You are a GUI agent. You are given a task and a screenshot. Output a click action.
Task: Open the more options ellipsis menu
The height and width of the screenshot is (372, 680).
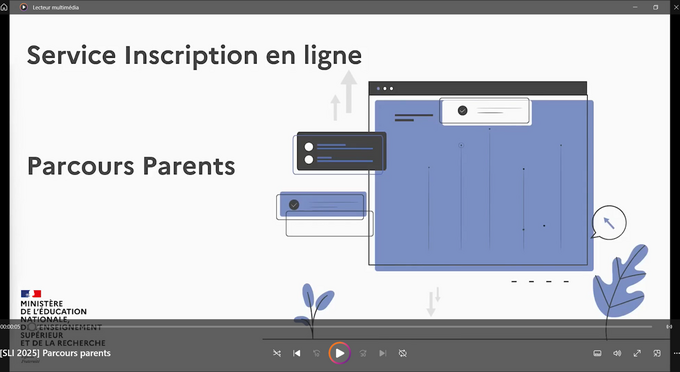click(676, 353)
